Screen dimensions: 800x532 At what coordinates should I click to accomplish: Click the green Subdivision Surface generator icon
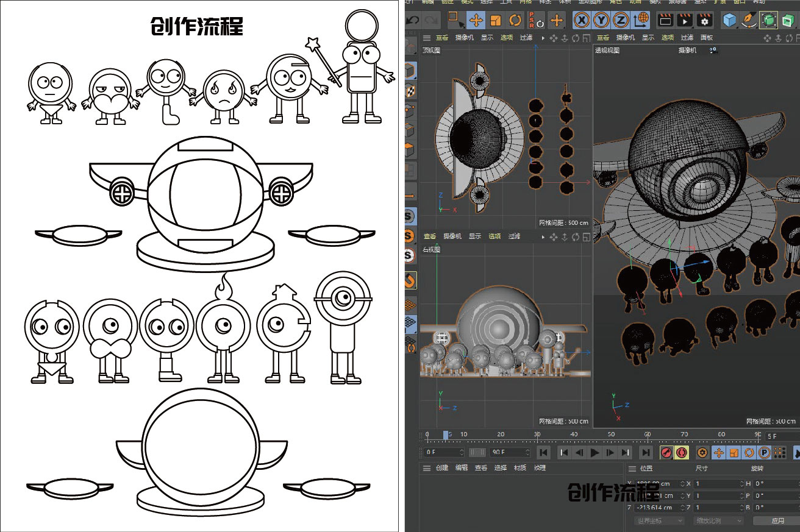769,20
